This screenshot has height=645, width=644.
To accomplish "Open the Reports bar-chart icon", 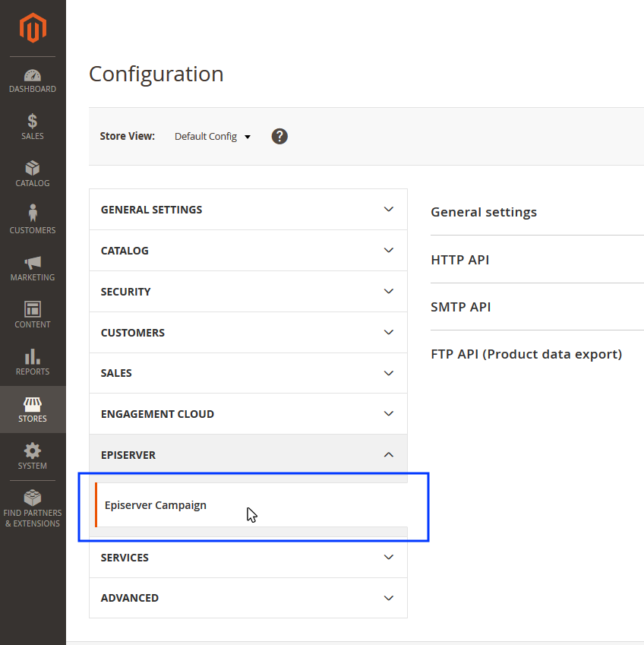I will tap(33, 362).
